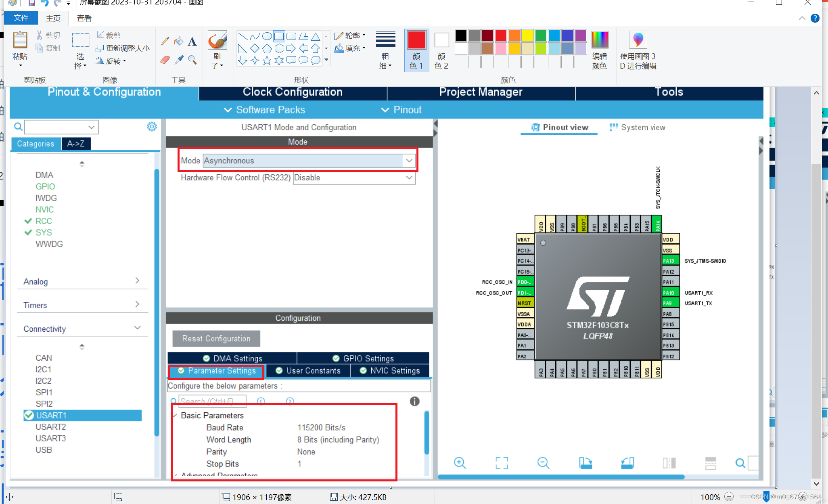Open the View ribbon tab in Paint
The image size is (828, 504).
point(84,18)
